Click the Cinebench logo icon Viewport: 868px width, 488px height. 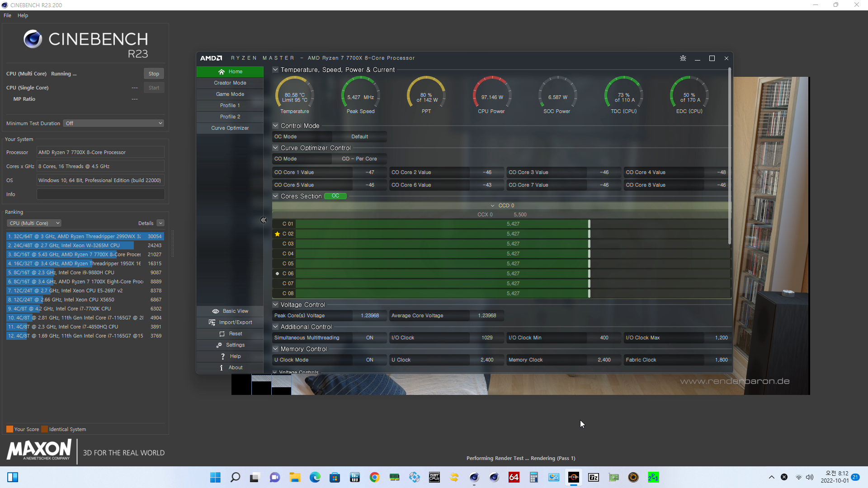[x=33, y=39]
